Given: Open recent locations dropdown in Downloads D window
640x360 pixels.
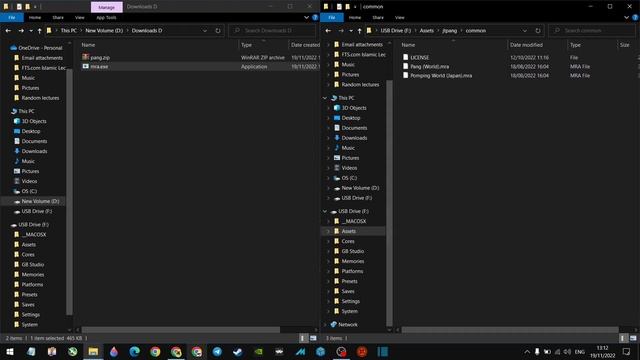Looking at the screenshot, I should click(x=31, y=31).
